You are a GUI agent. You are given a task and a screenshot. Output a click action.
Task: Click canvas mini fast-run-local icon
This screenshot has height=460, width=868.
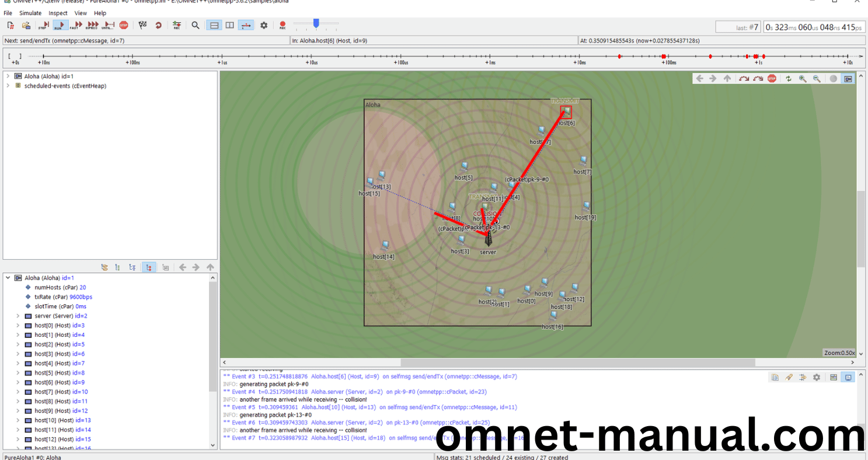click(758, 78)
